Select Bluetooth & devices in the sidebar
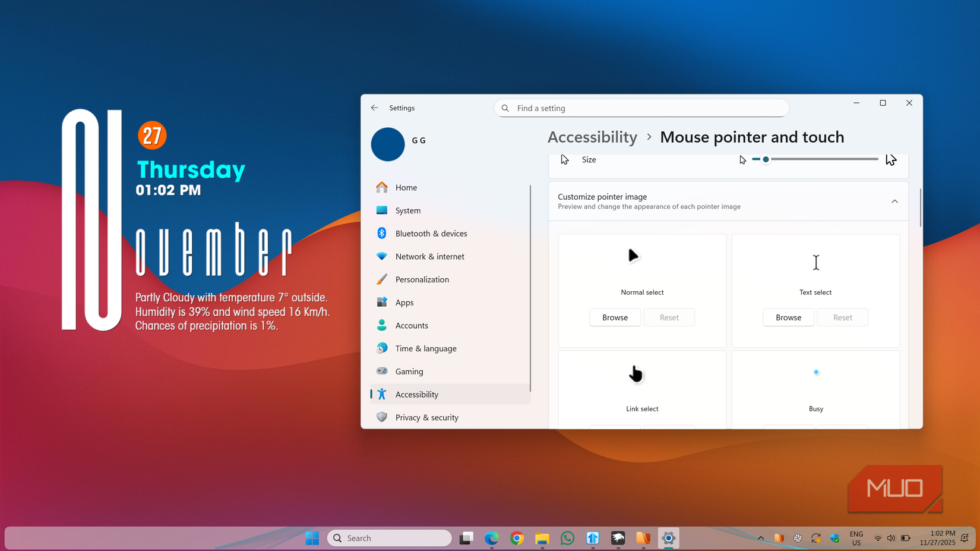The height and width of the screenshot is (551, 980). (431, 233)
